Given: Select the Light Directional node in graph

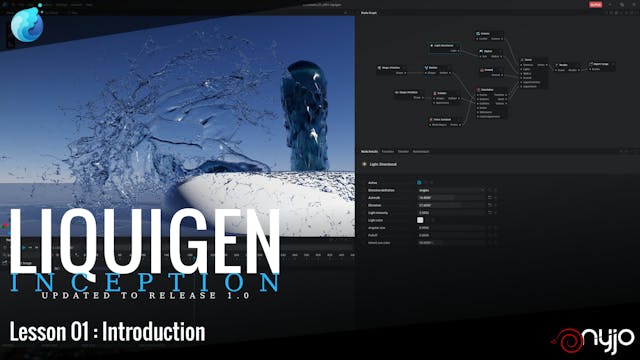Looking at the screenshot, I should [445, 48].
